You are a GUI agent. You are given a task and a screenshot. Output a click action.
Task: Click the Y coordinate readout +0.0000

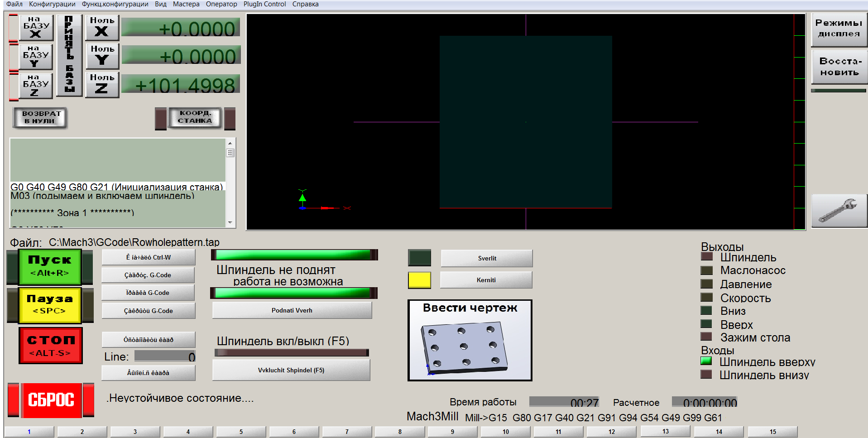181,55
